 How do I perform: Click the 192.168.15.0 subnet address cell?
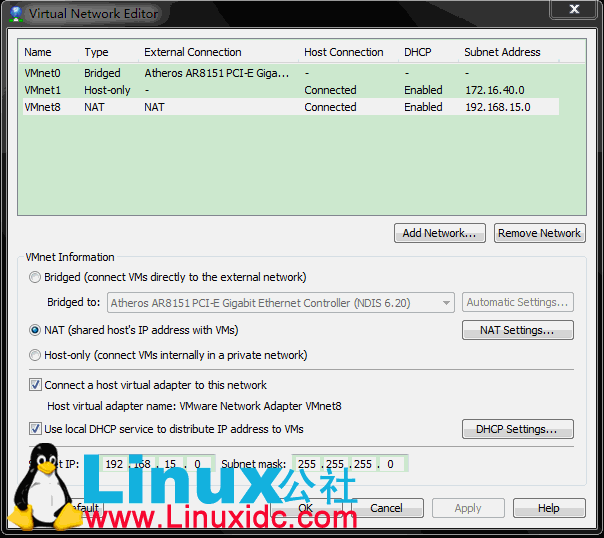coord(498,107)
